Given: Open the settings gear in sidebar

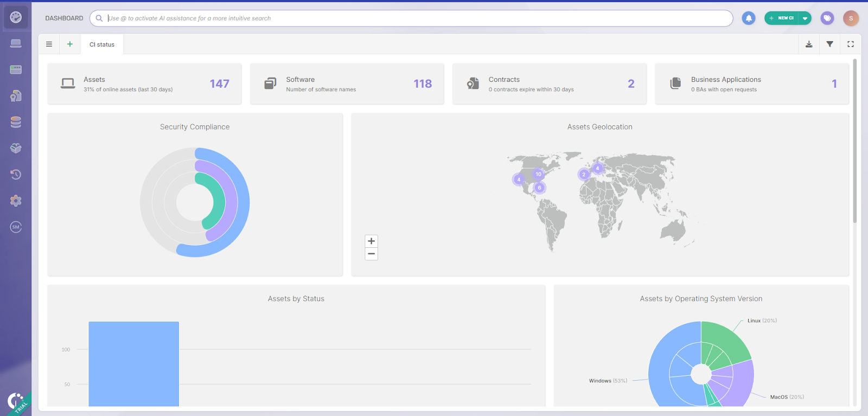Looking at the screenshot, I should click(16, 201).
